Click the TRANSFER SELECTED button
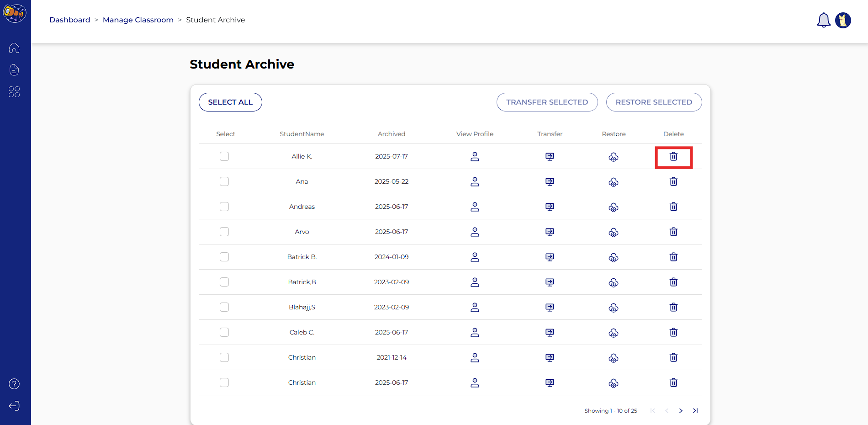This screenshot has height=425, width=868. [x=547, y=102]
